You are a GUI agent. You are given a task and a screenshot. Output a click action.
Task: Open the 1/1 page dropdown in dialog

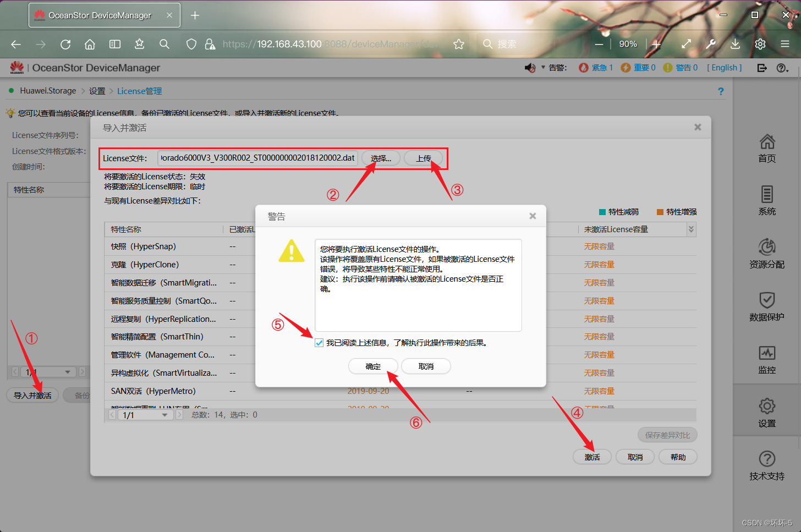pos(145,415)
